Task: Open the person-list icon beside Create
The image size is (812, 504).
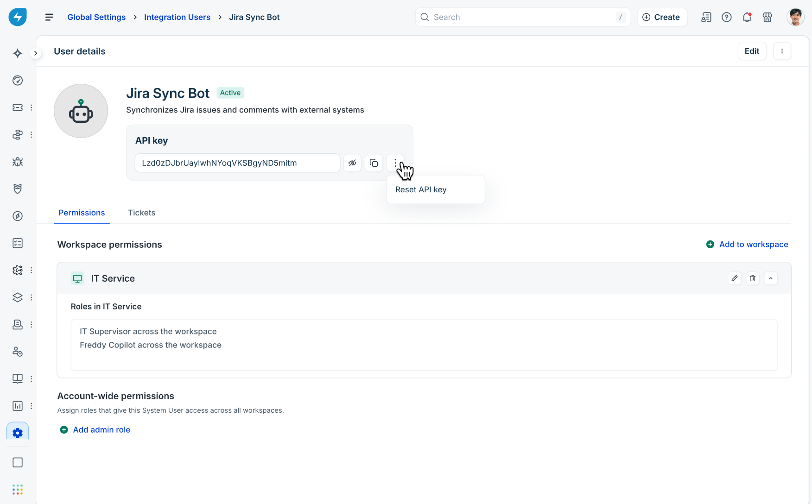Action: 706,17
